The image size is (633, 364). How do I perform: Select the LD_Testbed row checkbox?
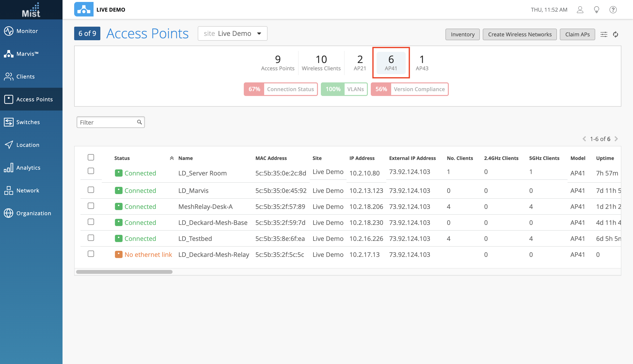[91, 238]
